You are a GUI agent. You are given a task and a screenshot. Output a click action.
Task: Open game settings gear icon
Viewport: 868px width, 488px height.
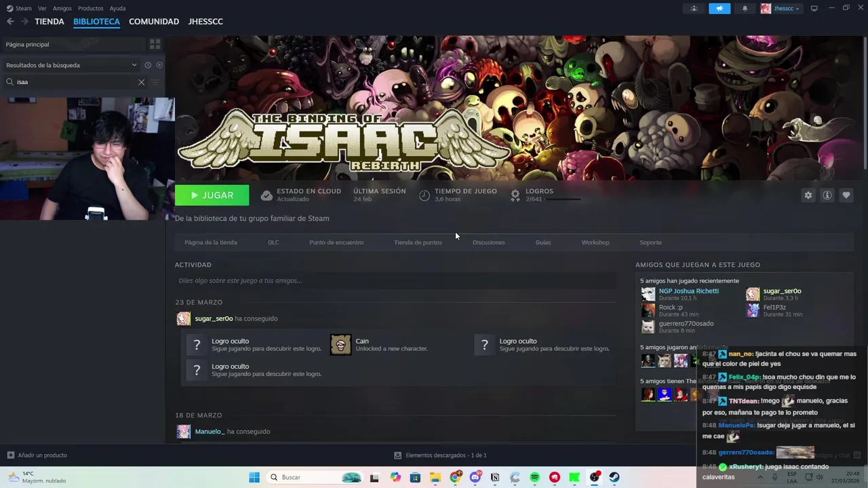pyautogui.click(x=808, y=195)
